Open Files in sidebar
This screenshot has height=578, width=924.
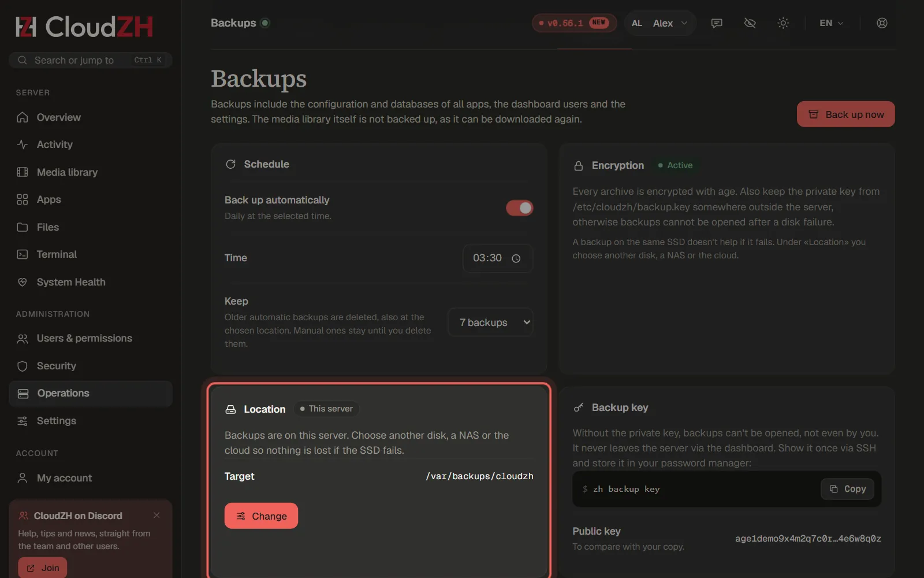coord(91,227)
